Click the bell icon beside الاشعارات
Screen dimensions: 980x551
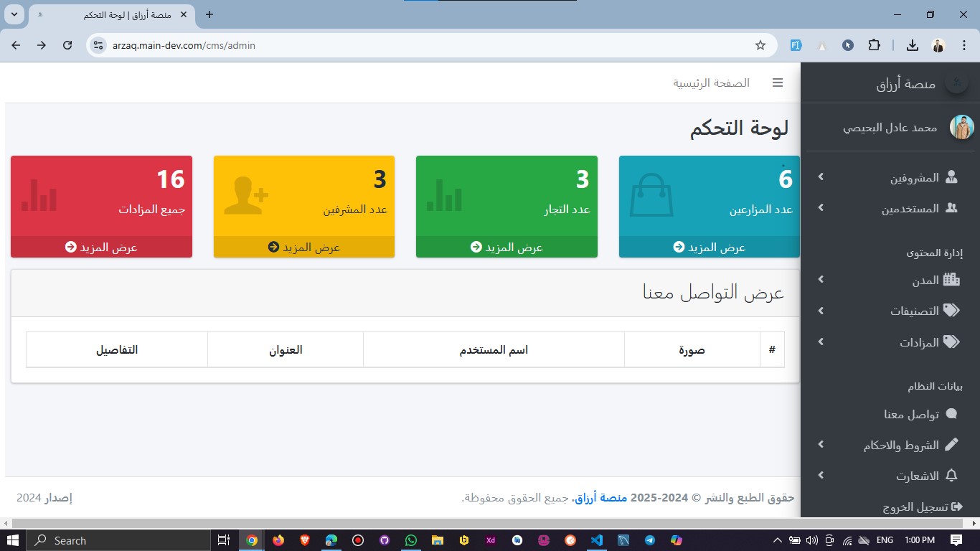point(951,476)
